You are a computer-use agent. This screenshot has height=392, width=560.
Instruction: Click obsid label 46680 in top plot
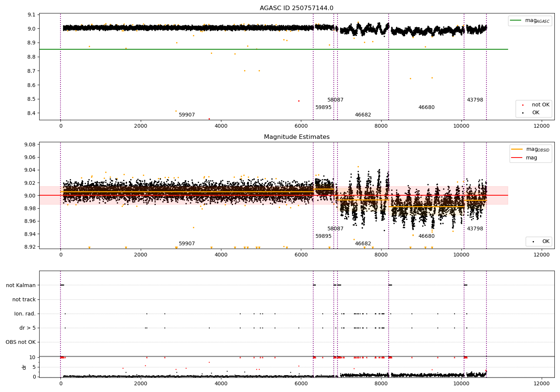(426, 108)
